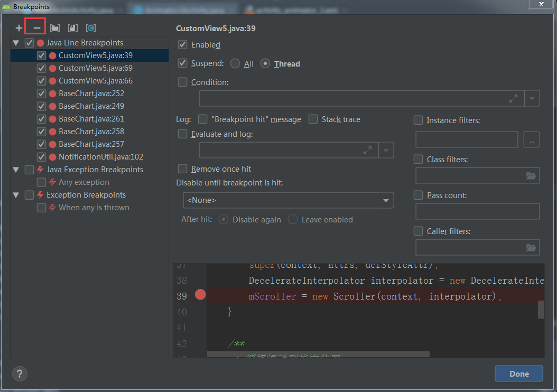557x392 pixels.
Task: Check Evaluate and log option
Action: 183,134
